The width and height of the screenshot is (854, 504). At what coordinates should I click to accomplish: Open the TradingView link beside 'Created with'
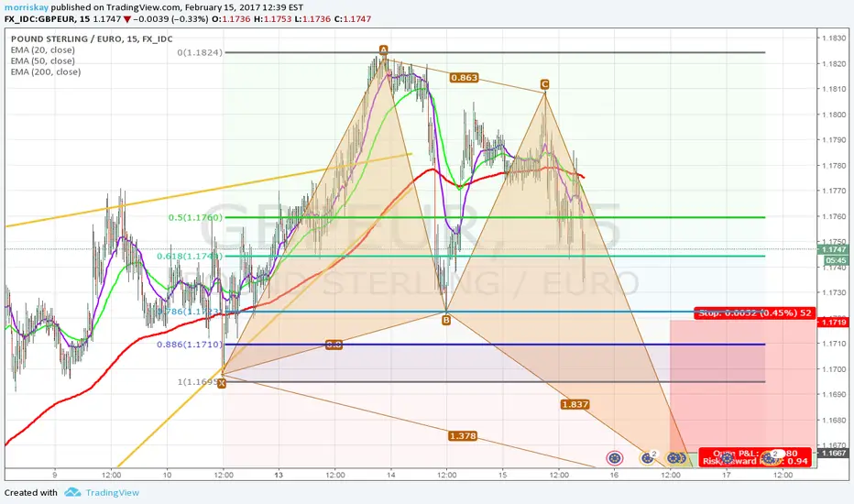112,493
